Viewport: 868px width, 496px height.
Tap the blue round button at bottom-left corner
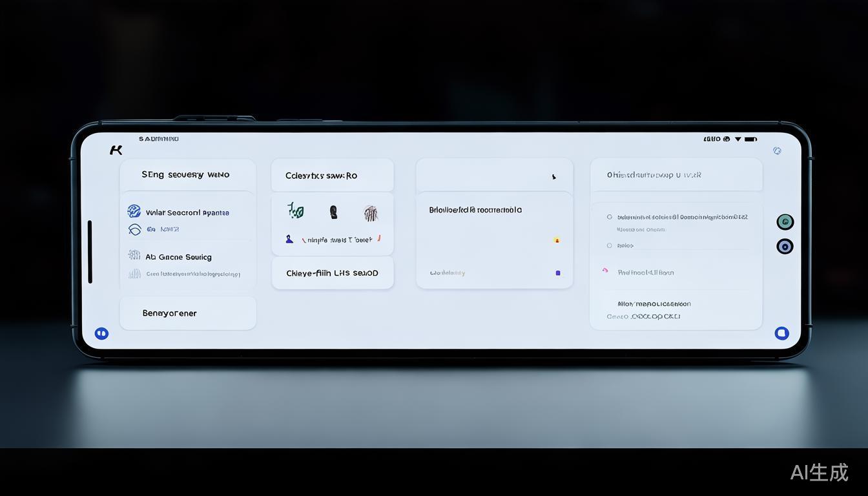point(101,333)
